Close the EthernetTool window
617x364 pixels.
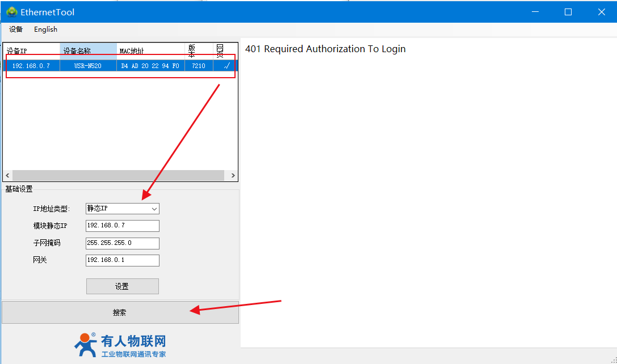(601, 12)
